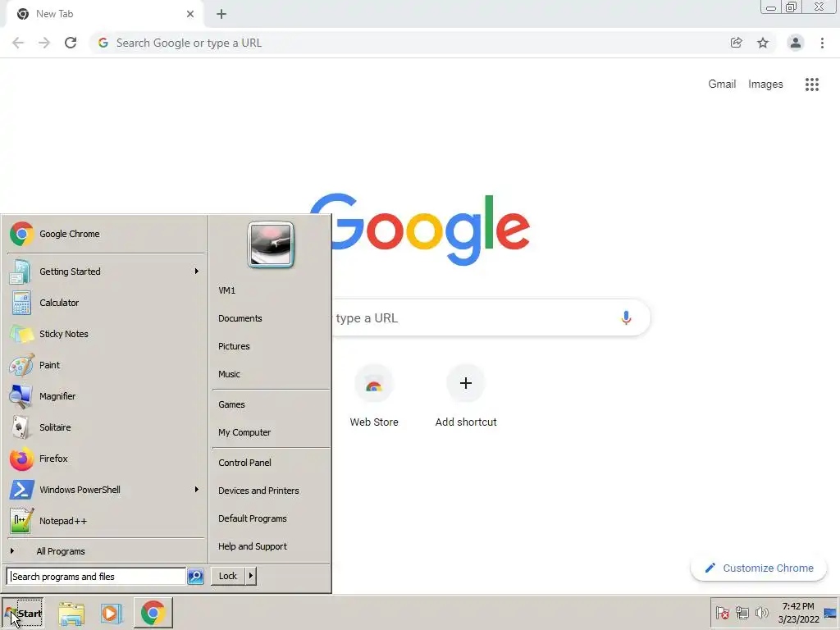Bookmark this tab with the star icon
Image resolution: width=840 pixels, height=630 pixels.
[762, 43]
